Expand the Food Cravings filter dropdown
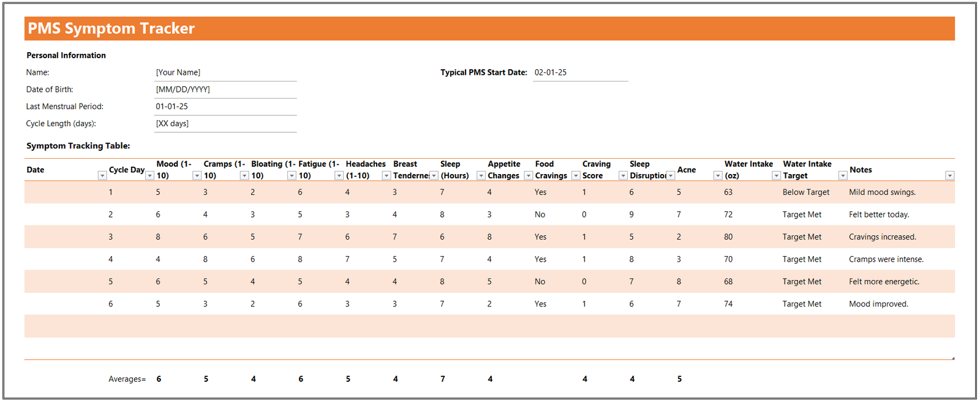 576,176
